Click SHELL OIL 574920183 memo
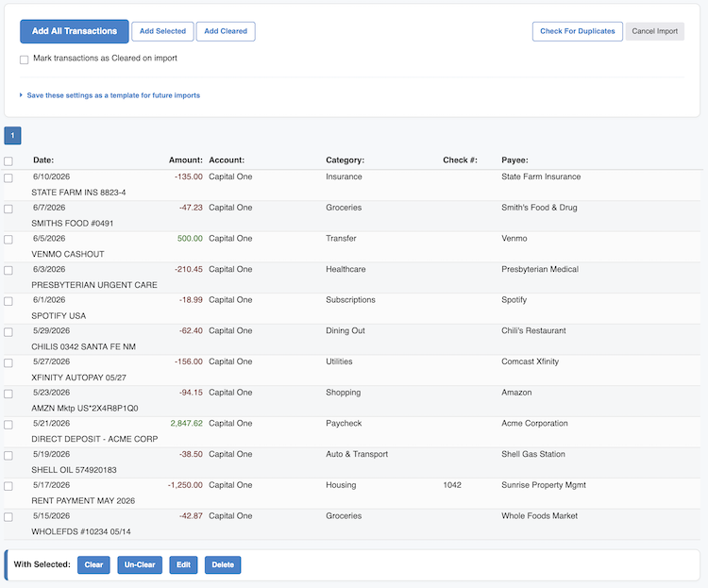Screen dimensions: 708x588 point(74,470)
